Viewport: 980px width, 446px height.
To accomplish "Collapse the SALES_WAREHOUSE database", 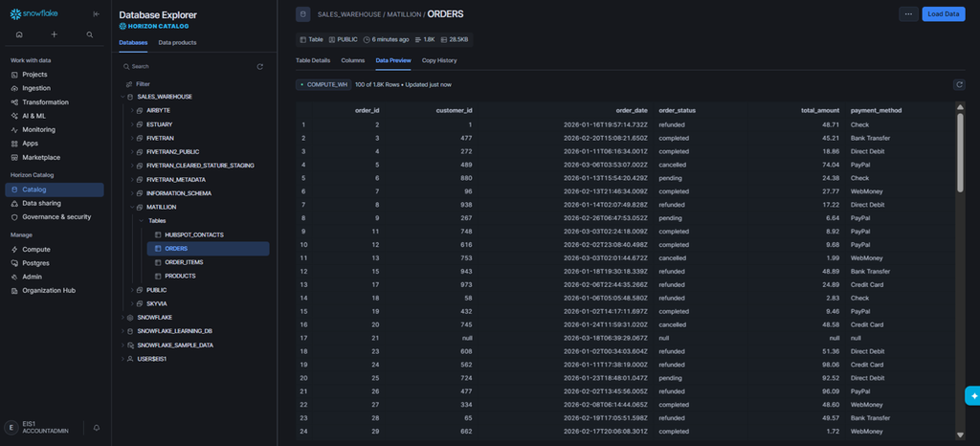I will tap(122, 97).
